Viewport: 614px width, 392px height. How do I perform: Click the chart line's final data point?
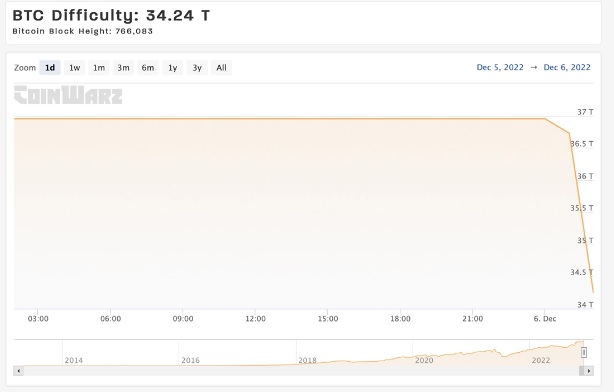593,293
